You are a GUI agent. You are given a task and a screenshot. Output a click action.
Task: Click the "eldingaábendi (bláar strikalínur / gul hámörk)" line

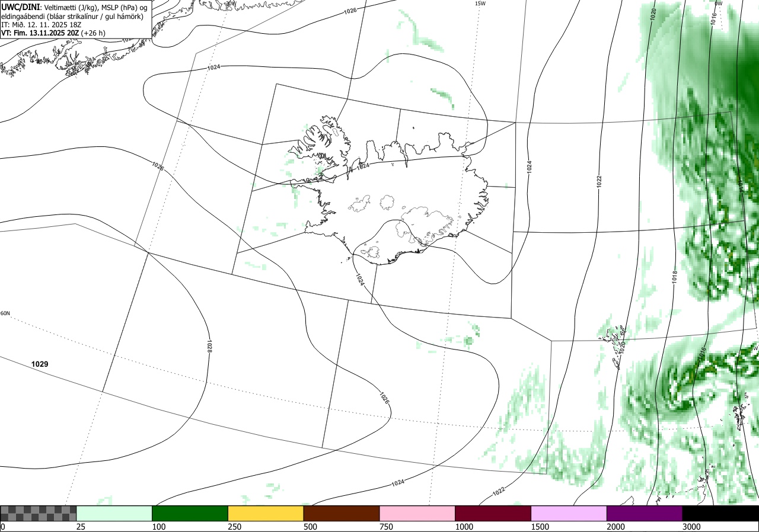[x=72, y=16]
